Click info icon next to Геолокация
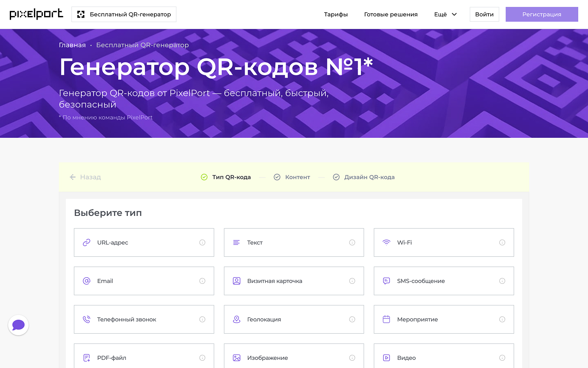 coord(352,319)
